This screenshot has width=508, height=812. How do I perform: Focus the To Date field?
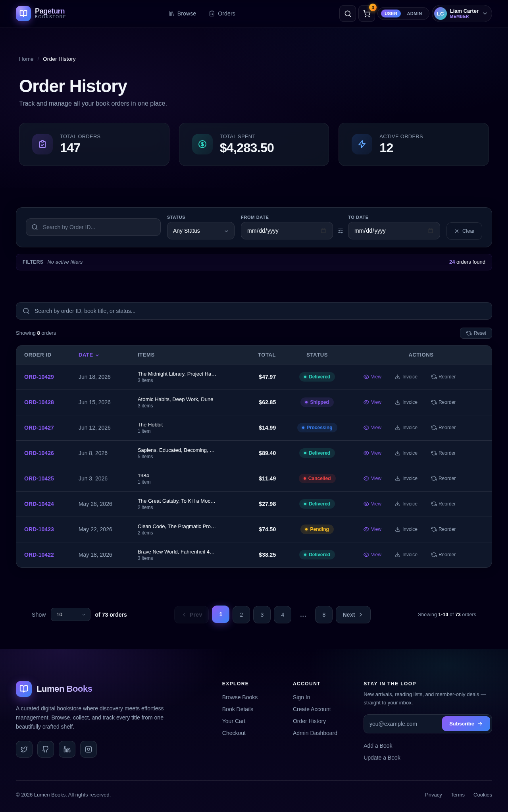click(x=394, y=231)
